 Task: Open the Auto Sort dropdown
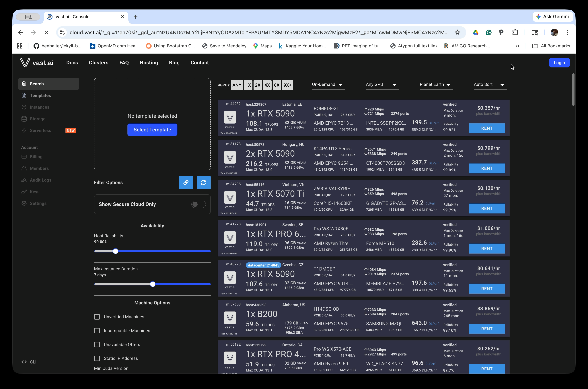489,85
